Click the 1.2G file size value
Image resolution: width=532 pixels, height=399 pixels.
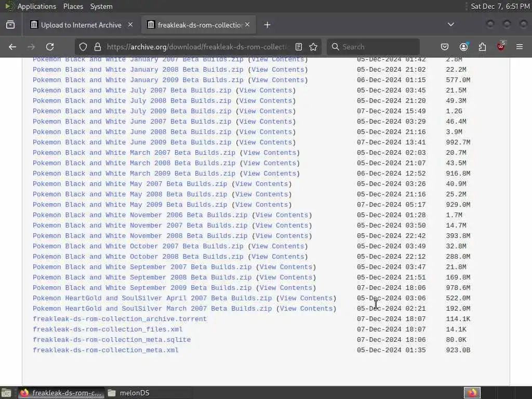click(x=454, y=111)
